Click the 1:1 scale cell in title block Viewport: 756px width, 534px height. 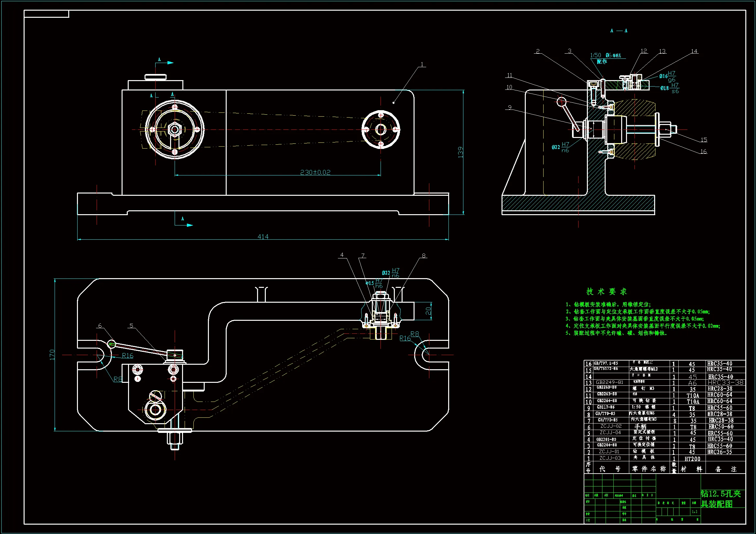coord(695,512)
